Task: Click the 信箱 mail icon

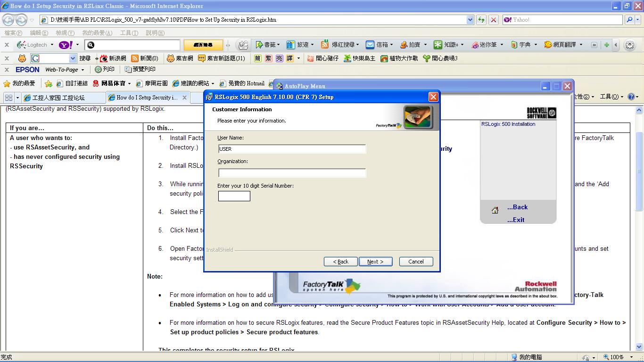Action: tap(370, 45)
